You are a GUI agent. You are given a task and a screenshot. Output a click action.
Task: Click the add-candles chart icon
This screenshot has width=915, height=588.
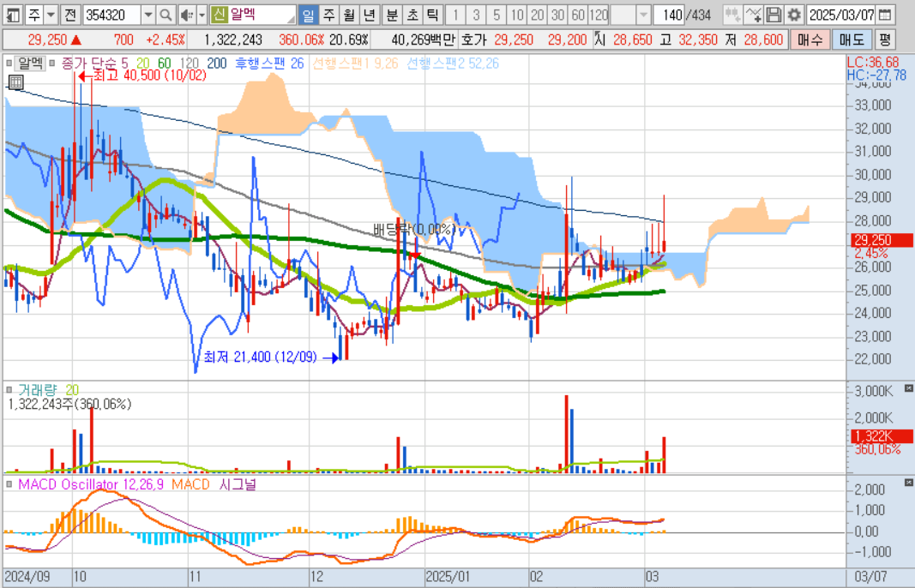(732, 15)
